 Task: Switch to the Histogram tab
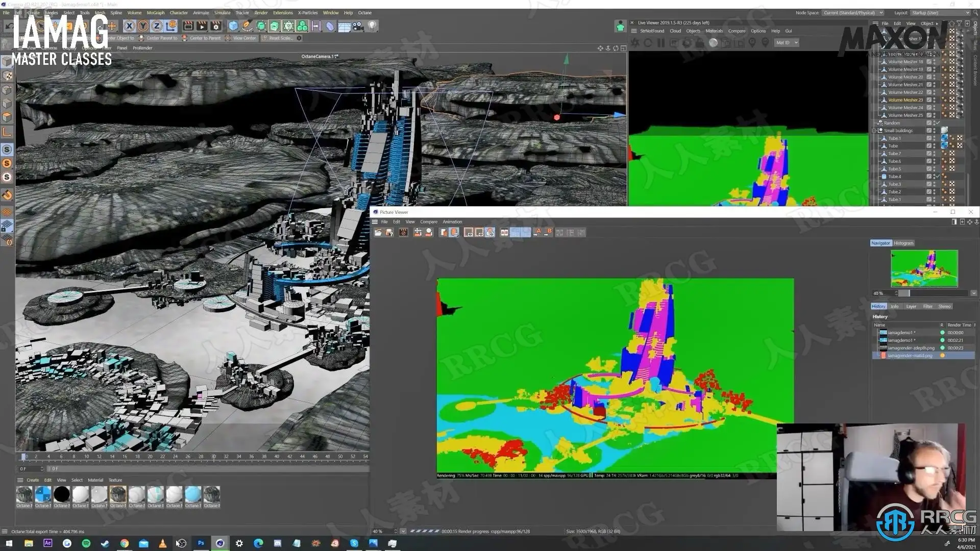903,243
